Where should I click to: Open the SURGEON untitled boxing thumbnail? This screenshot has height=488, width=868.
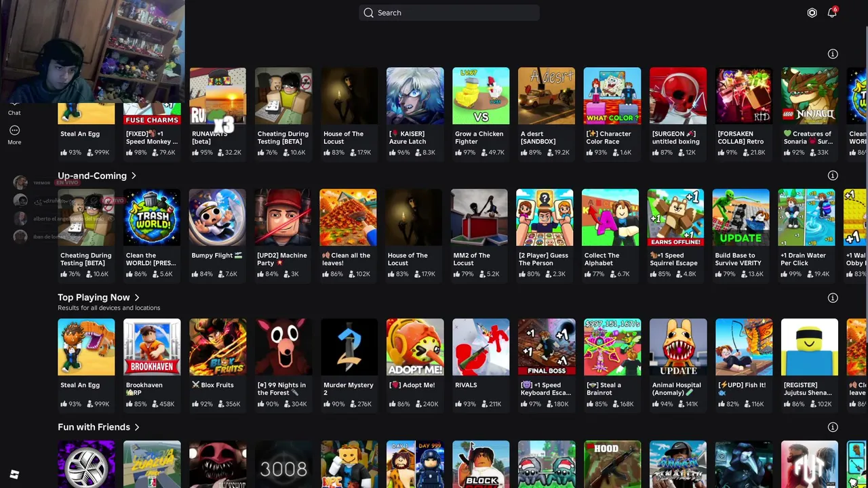(678, 96)
